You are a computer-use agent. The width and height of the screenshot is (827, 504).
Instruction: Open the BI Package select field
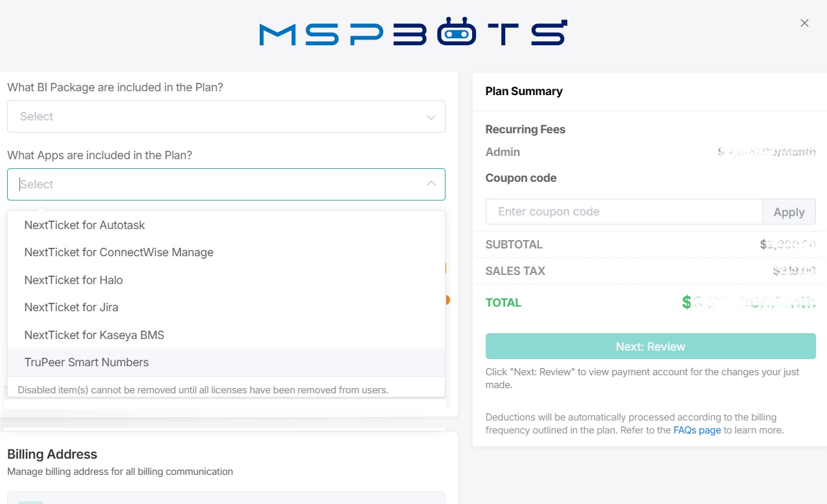coord(220,116)
